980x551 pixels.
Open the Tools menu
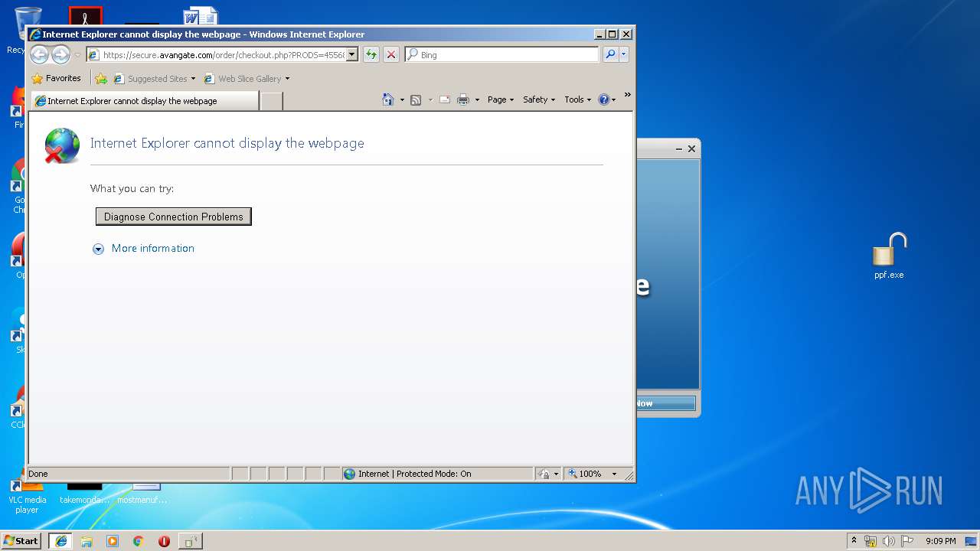click(x=578, y=99)
